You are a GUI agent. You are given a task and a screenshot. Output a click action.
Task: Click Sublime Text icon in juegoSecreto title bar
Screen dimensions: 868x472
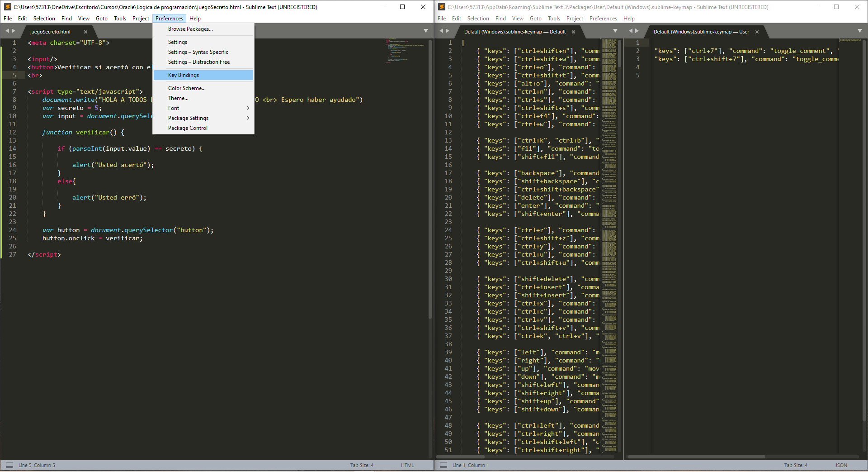coord(7,7)
